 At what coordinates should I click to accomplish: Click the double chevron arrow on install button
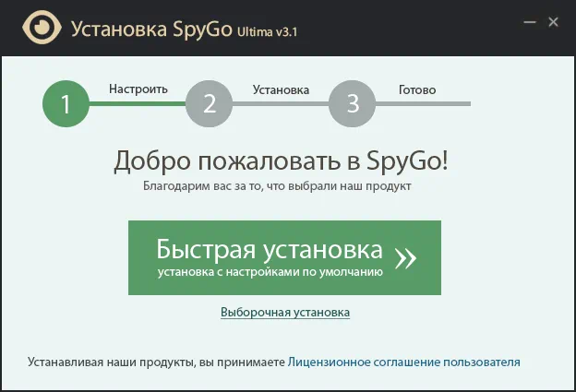click(406, 258)
